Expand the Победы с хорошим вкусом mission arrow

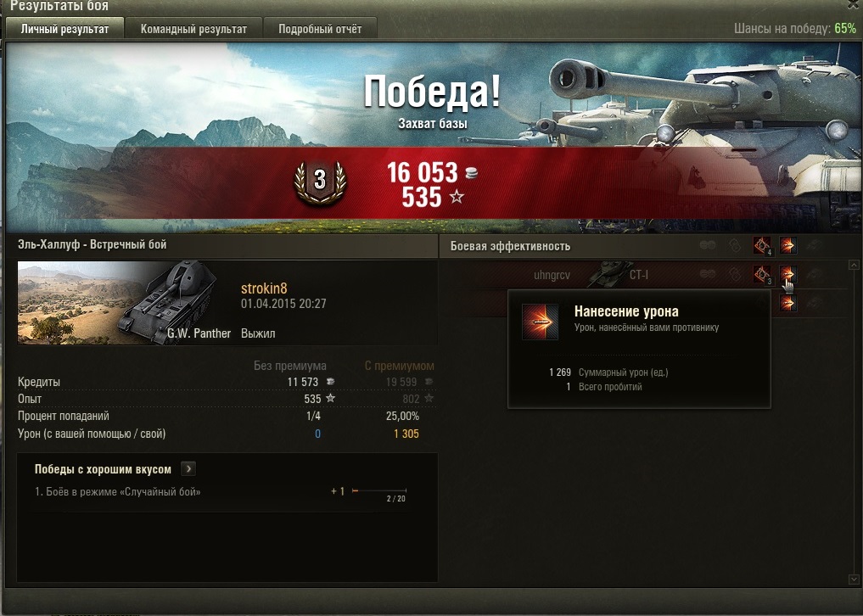pos(188,469)
